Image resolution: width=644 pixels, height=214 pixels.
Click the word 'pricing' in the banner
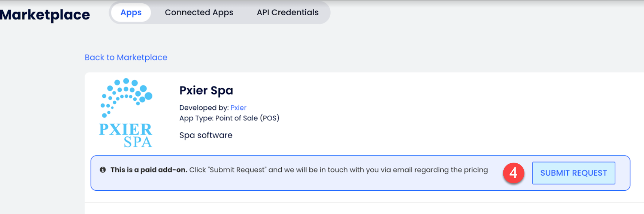[476, 170]
